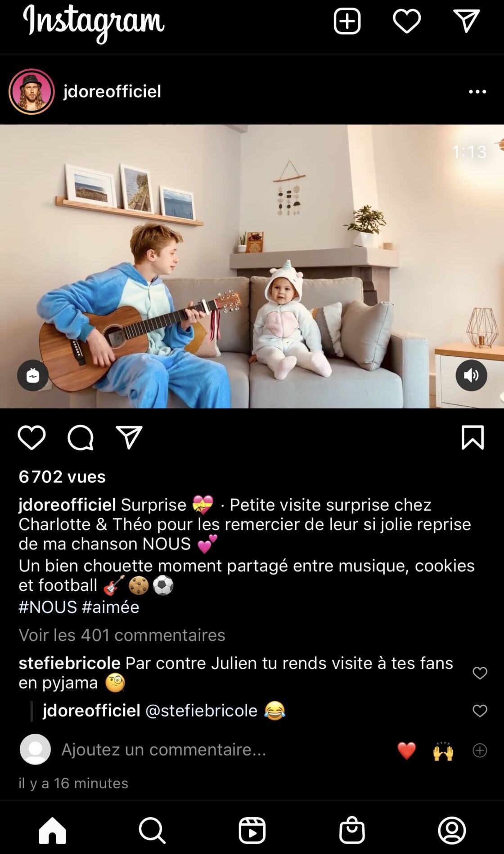Open the #aimée hashtag link
This screenshot has height=854, width=504.
[x=110, y=607]
